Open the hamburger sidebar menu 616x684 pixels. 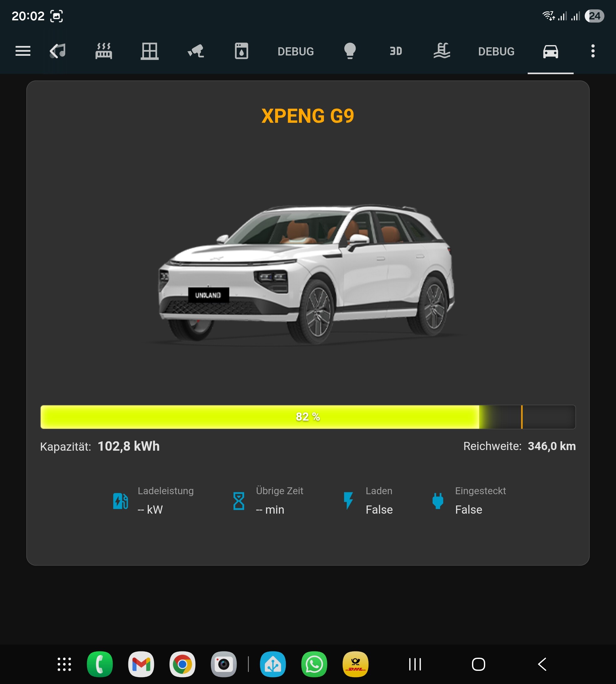coord(23,51)
